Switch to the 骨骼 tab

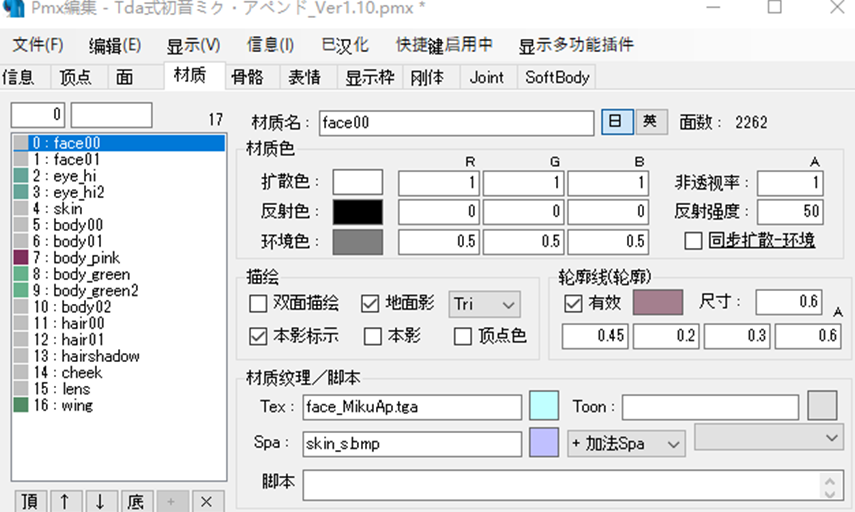coord(253,77)
